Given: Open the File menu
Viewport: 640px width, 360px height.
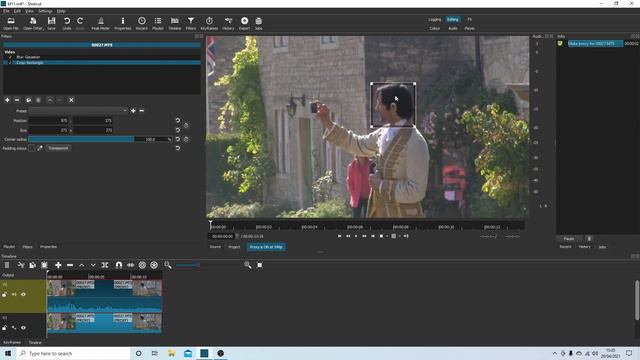Looking at the screenshot, I should tap(6, 11).
